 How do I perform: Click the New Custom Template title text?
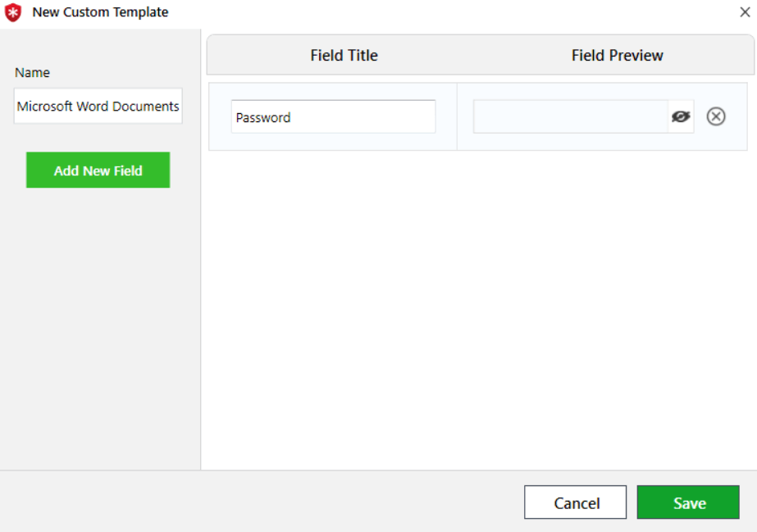100,12
